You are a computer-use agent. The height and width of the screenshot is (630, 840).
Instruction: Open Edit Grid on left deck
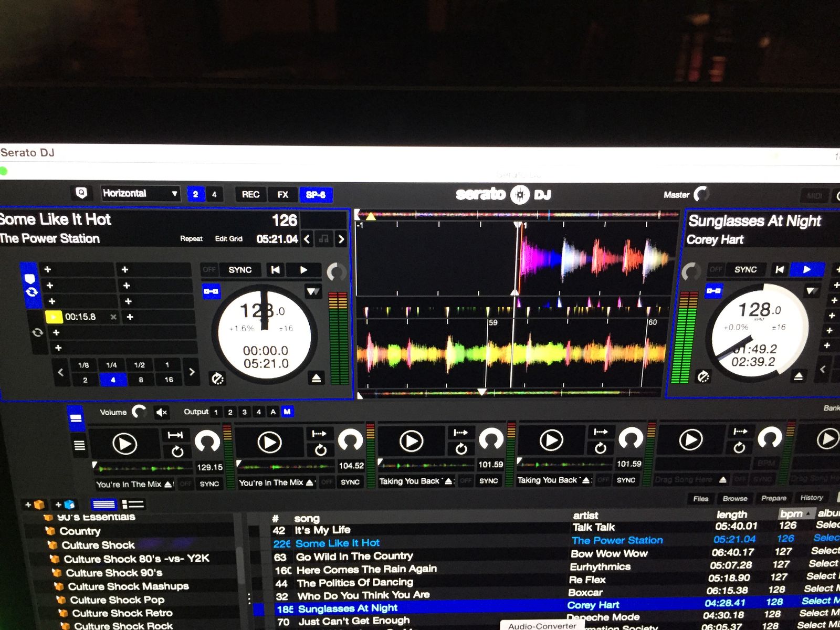coord(228,239)
